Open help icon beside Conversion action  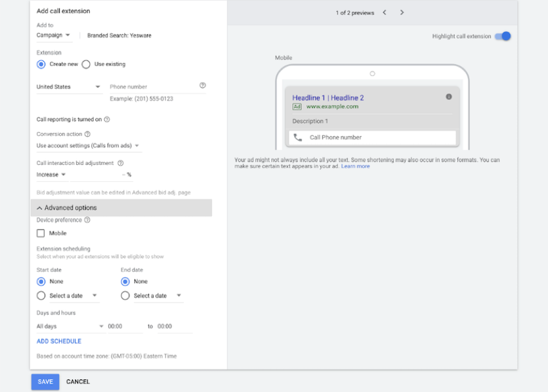point(87,134)
